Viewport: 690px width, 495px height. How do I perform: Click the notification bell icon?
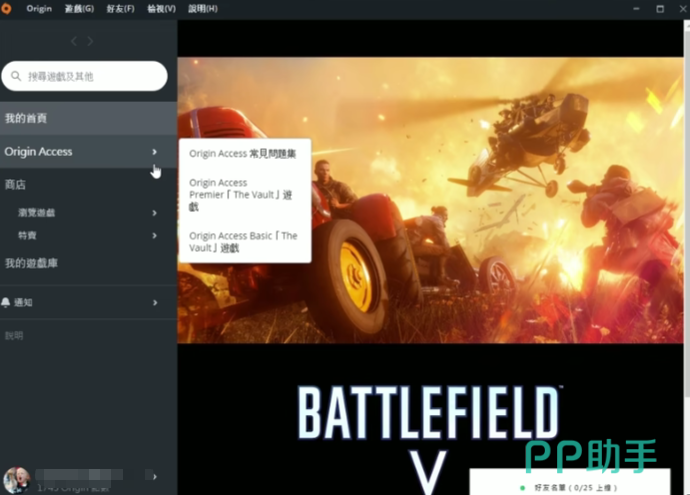[x=7, y=302]
